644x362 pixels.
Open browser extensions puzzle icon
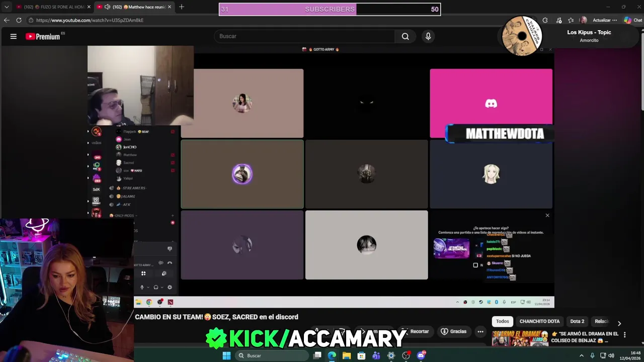(x=545, y=20)
